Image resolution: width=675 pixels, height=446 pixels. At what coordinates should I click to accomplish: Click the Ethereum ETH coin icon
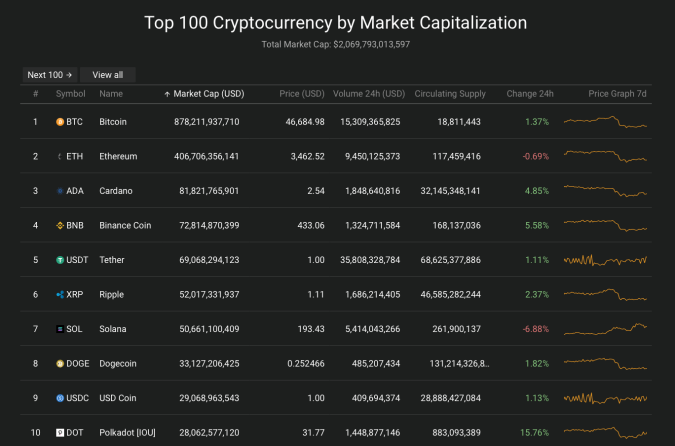tap(60, 156)
